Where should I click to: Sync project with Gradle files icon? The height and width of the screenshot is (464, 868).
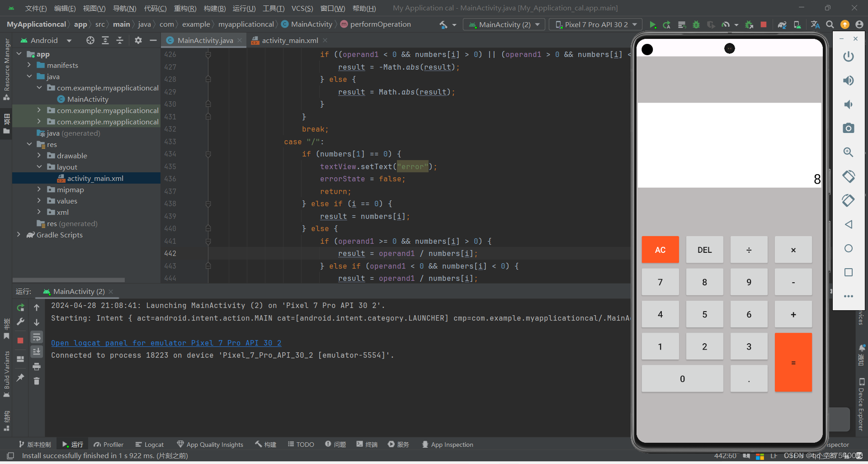(x=782, y=25)
